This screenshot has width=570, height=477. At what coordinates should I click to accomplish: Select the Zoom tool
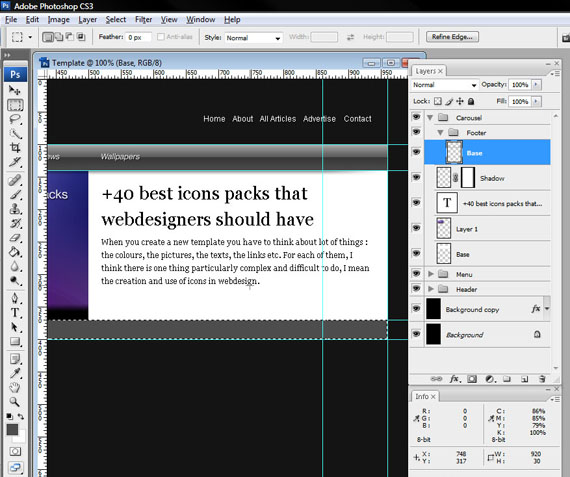[x=15, y=402]
